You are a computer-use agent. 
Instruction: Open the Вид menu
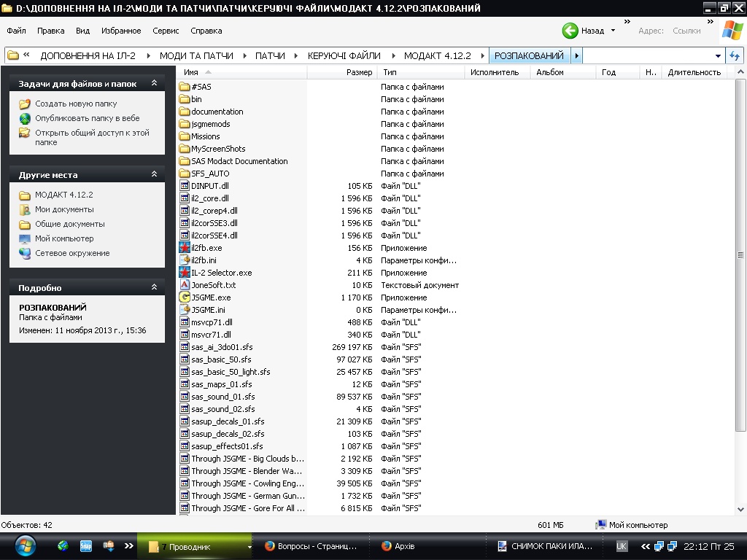point(83,31)
